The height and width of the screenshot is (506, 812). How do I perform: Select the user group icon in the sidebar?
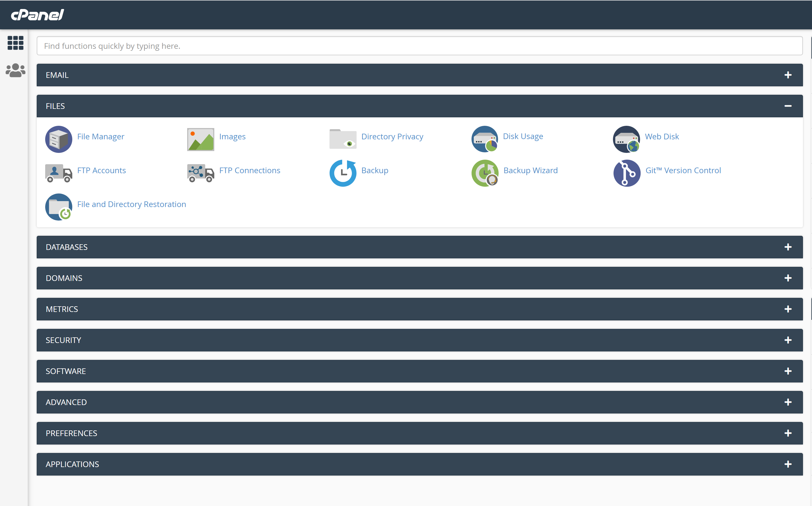15,70
